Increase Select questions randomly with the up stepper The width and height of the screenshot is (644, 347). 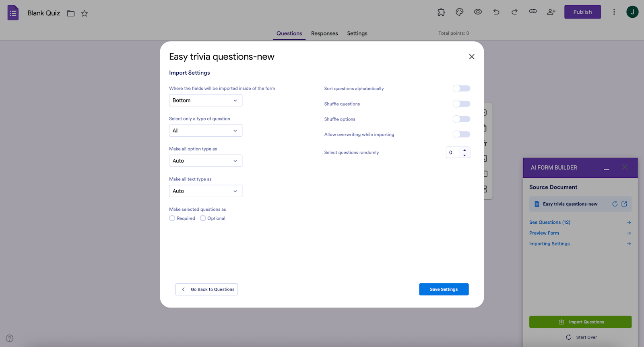click(x=465, y=150)
